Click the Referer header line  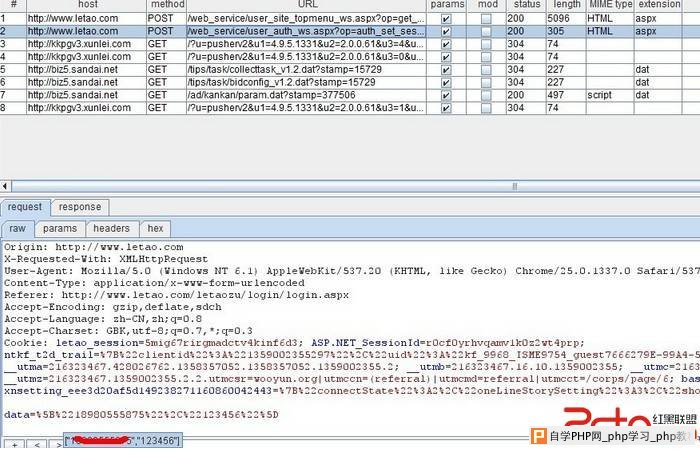tap(176, 296)
